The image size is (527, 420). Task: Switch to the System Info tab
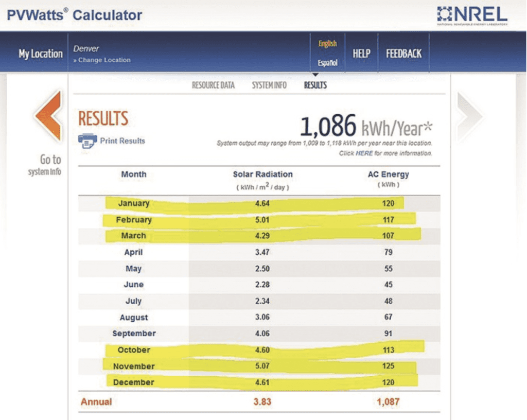(269, 85)
